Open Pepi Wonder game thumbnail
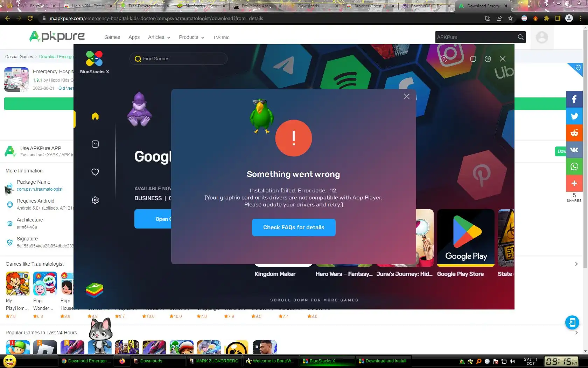The width and height of the screenshot is (588, 368). point(45,284)
